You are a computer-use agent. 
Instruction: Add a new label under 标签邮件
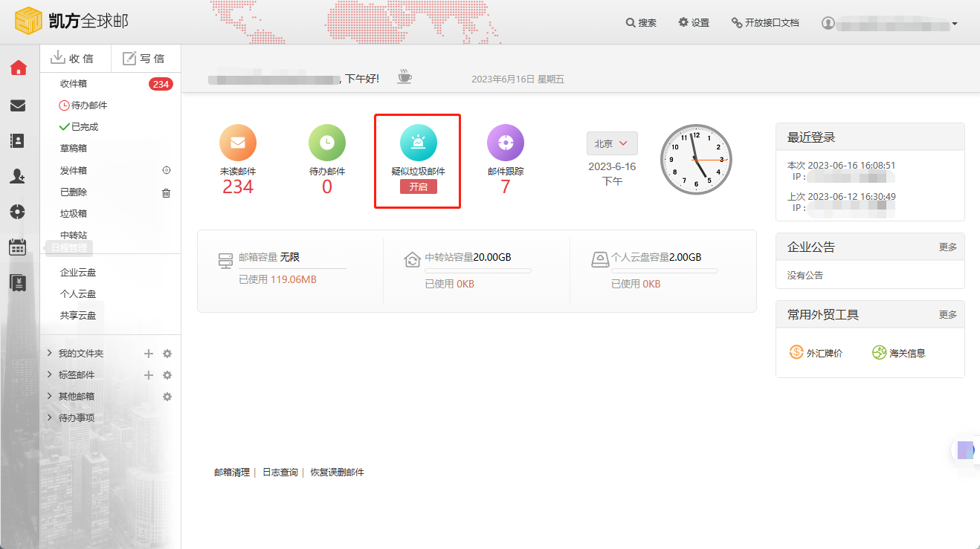click(149, 375)
